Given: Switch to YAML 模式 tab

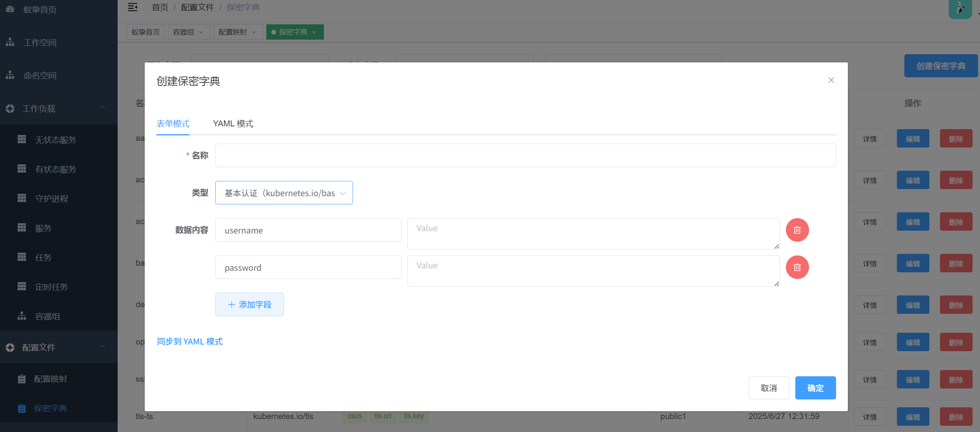Looking at the screenshot, I should pyautogui.click(x=233, y=124).
